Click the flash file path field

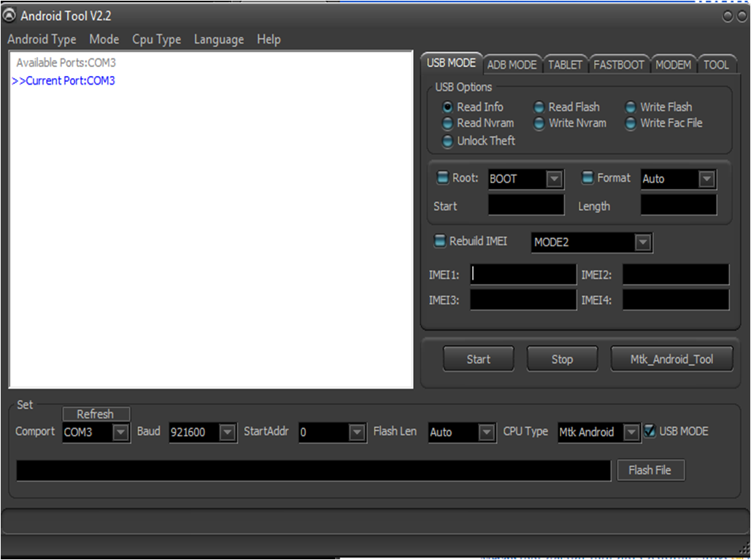point(314,470)
